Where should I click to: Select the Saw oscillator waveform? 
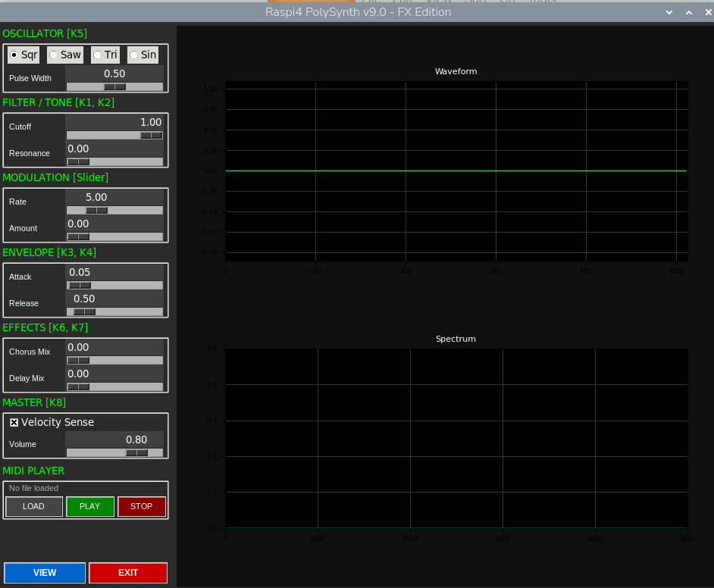(x=64, y=55)
